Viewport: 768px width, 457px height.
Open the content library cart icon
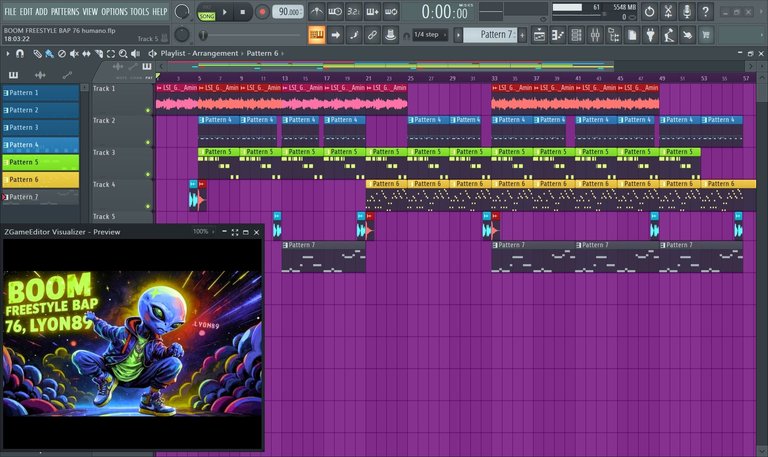tap(706, 35)
